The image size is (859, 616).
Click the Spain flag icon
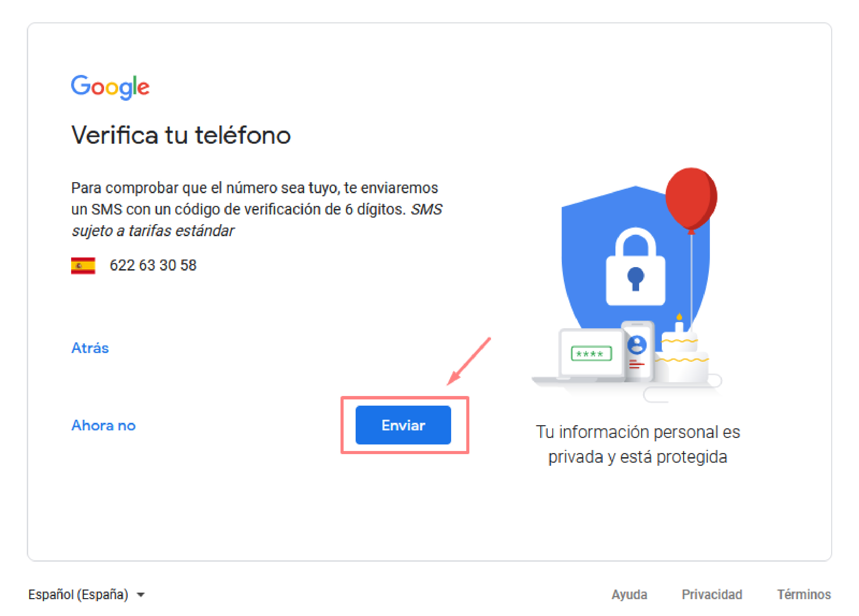point(83,266)
